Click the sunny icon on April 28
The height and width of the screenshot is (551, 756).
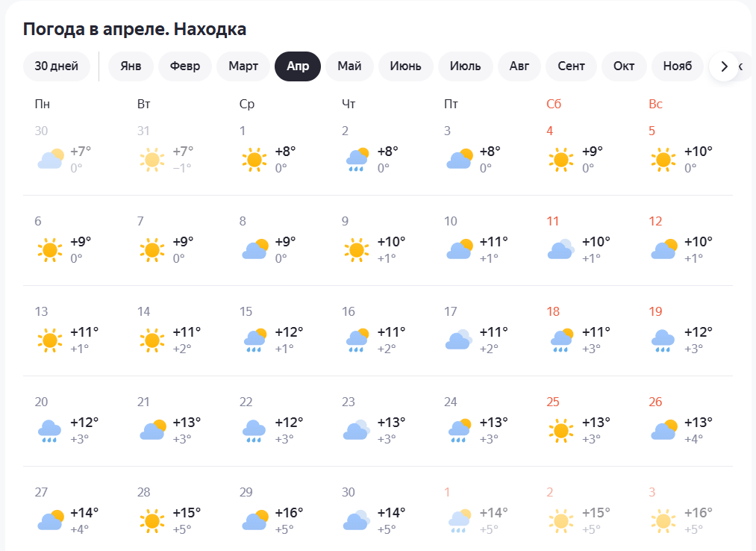tap(152, 520)
